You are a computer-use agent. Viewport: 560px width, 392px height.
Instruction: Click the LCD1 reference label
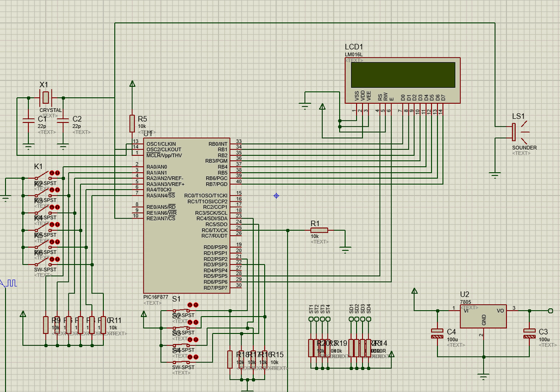click(354, 47)
